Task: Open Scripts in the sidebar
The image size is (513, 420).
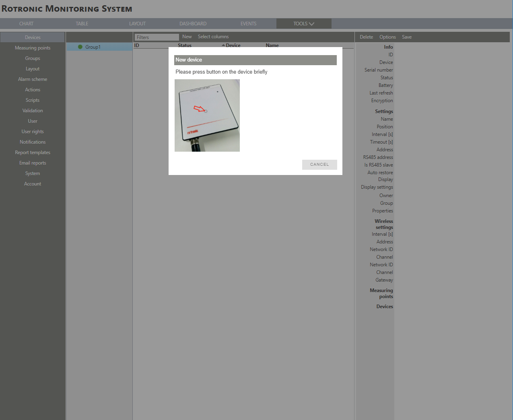Action: tap(33, 100)
